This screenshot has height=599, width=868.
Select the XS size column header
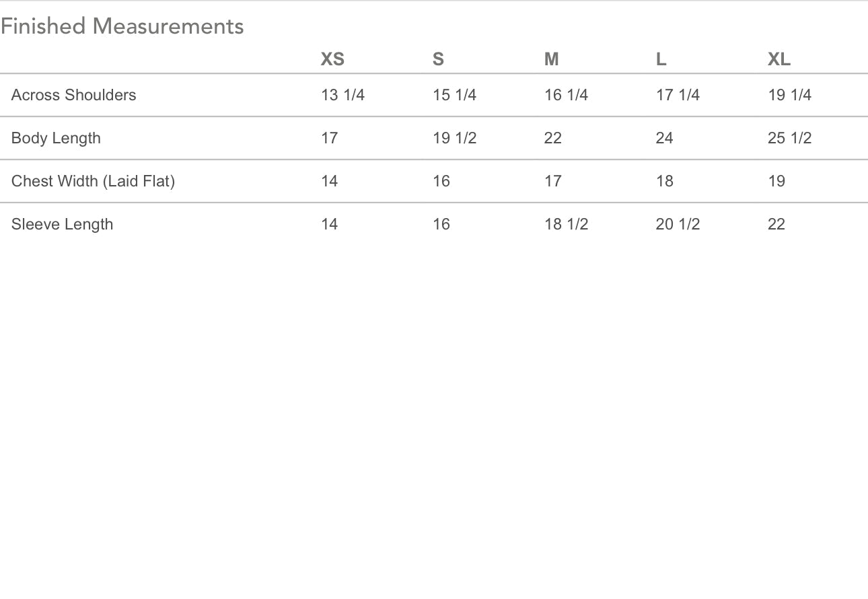pos(332,59)
